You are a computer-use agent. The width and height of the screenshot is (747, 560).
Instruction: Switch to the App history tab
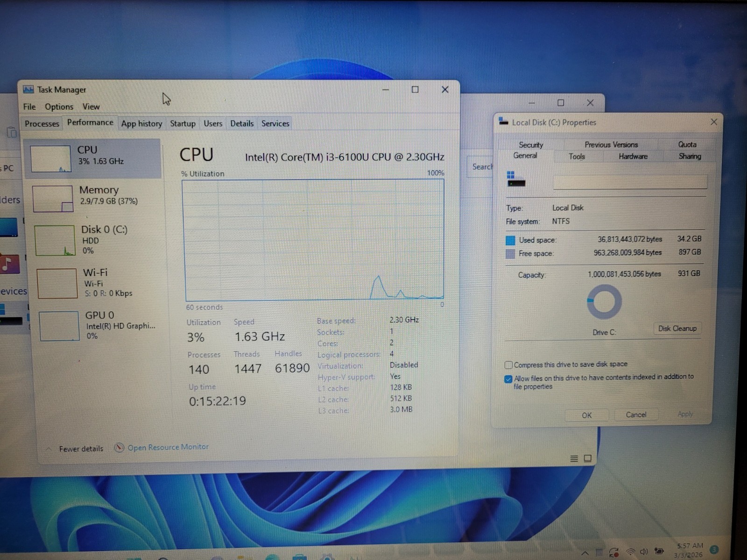(x=141, y=124)
